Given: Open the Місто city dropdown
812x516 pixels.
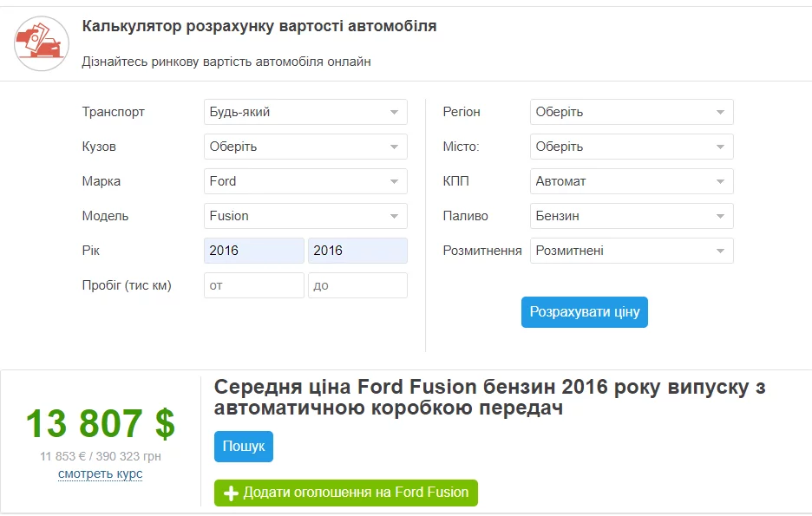Looking at the screenshot, I should 632,147.
